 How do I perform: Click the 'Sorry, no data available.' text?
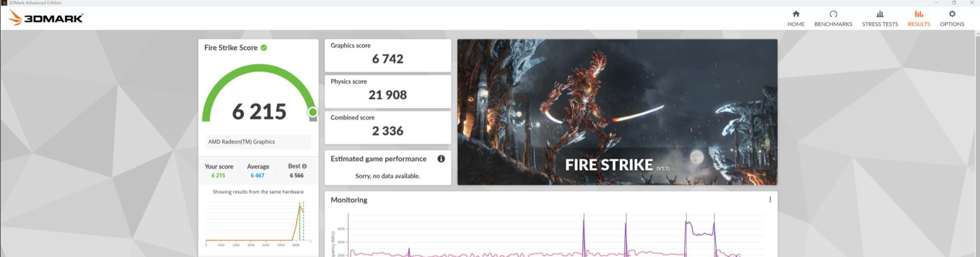coord(388,176)
